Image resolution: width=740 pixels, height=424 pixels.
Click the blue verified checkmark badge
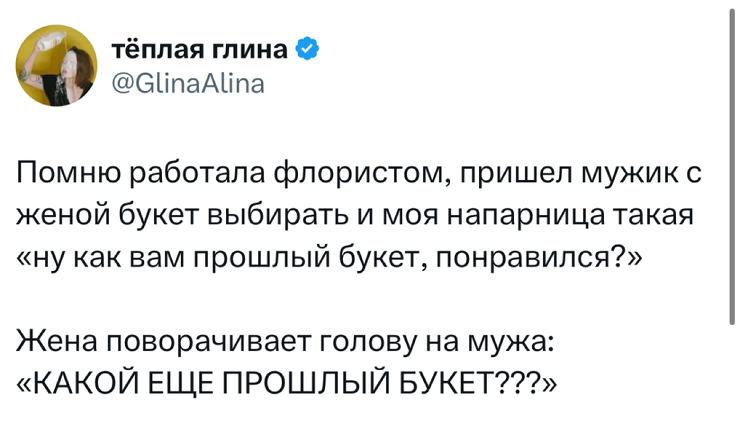coord(307,49)
